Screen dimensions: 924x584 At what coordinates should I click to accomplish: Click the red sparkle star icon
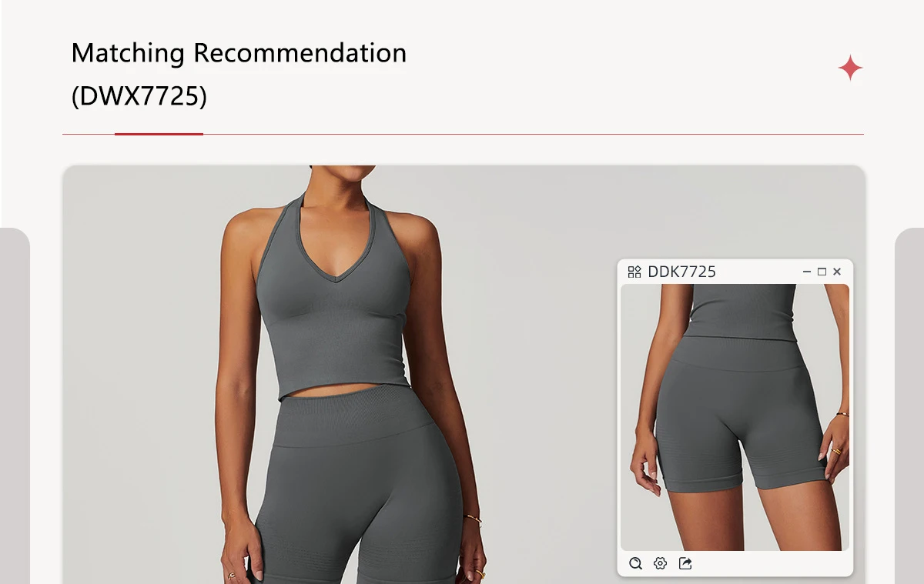tap(850, 68)
